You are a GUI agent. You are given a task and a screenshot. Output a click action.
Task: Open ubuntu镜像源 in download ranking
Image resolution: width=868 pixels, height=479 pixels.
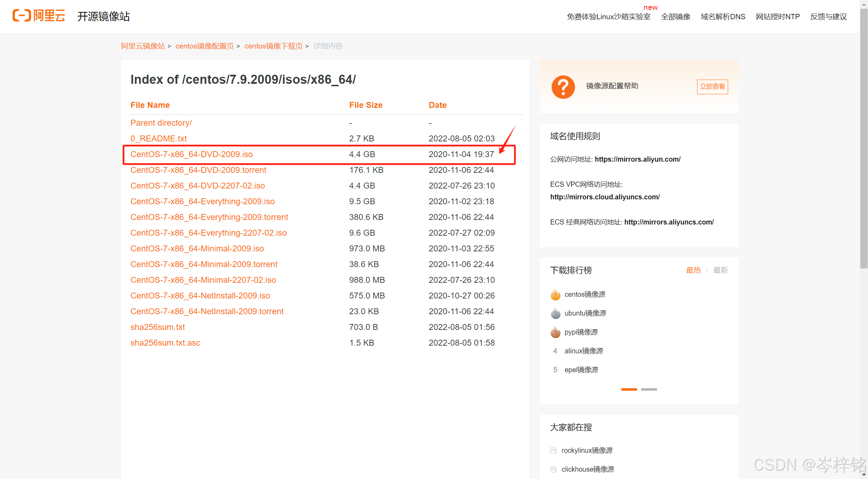pyautogui.click(x=585, y=313)
